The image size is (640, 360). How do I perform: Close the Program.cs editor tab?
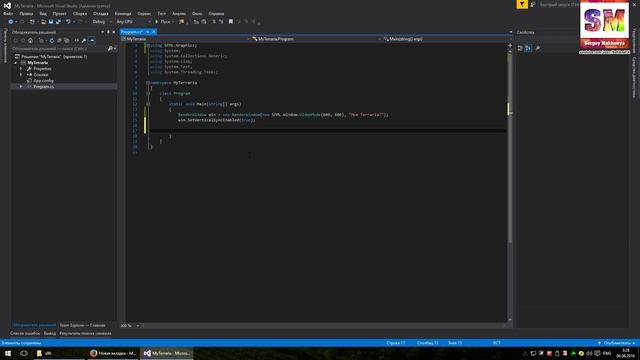coord(154,32)
